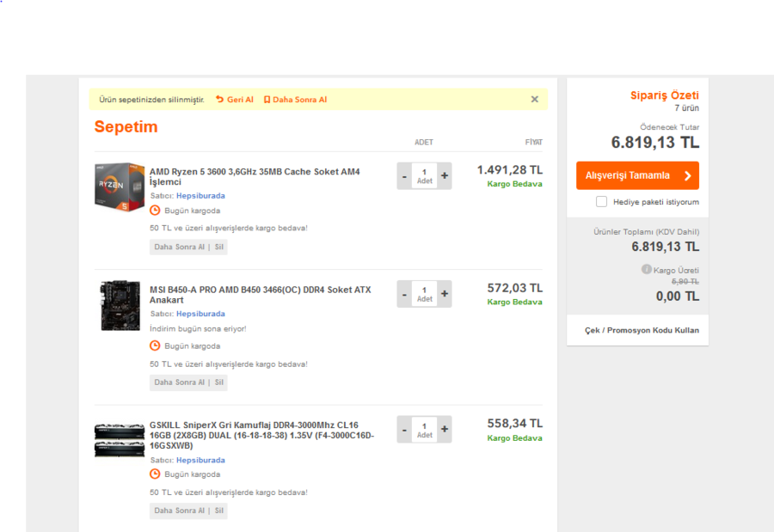This screenshot has height=532, width=774.
Task: Open GSKILL SniperX Gri Kamuflaj title
Action: [261, 435]
